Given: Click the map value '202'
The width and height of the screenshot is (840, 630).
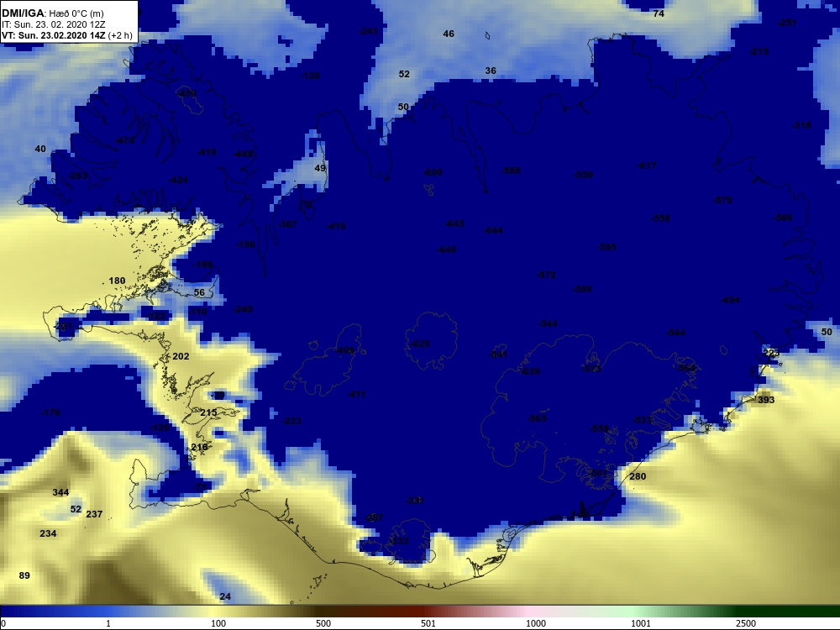Looking at the screenshot, I should 181,356.
